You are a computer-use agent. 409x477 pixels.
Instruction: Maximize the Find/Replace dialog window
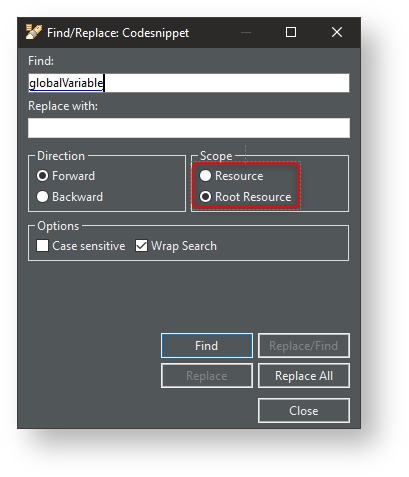click(291, 32)
